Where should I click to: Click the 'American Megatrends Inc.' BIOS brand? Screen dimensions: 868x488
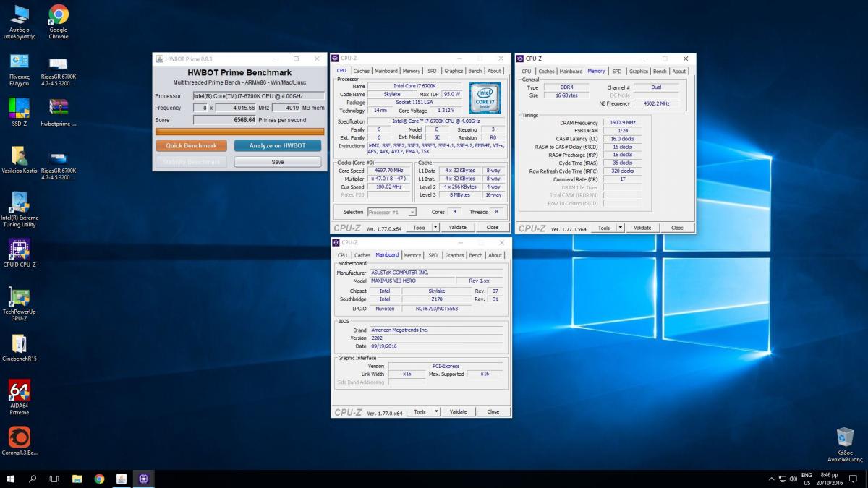click(x=436, y=330)
